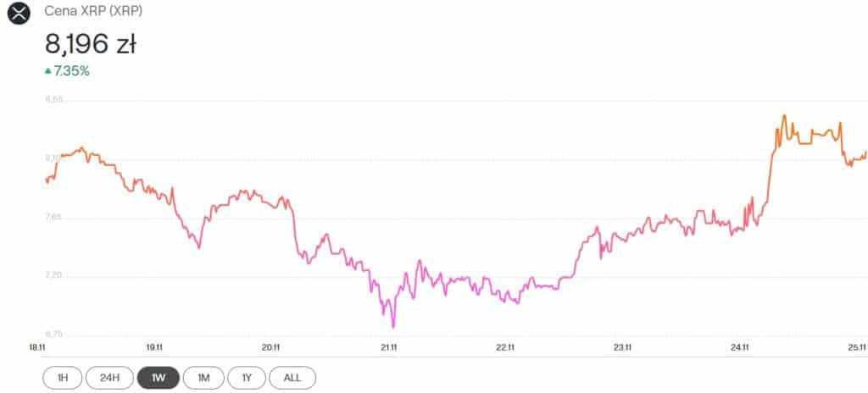Click the 7.35% change percentage

click(x=71, y=71)
